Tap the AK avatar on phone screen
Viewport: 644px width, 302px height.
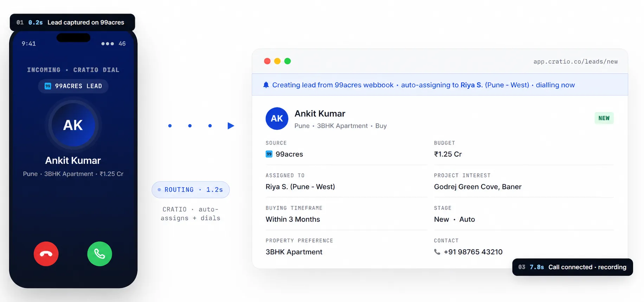coord(73,125)
